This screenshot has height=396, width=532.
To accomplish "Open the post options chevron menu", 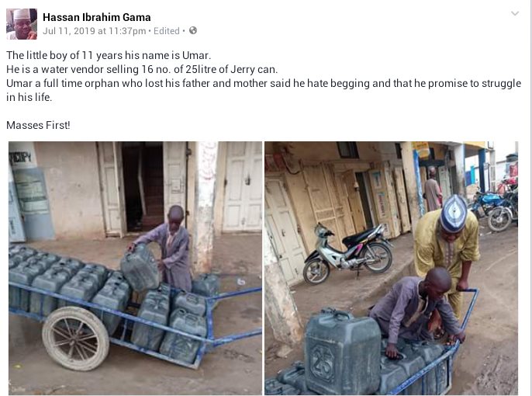I will (515, 13).
